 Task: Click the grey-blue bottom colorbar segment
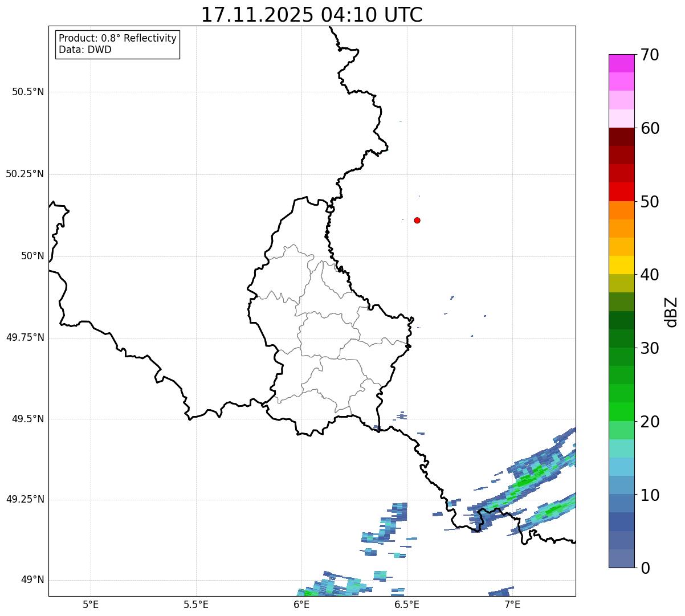[x=621, y=558]
